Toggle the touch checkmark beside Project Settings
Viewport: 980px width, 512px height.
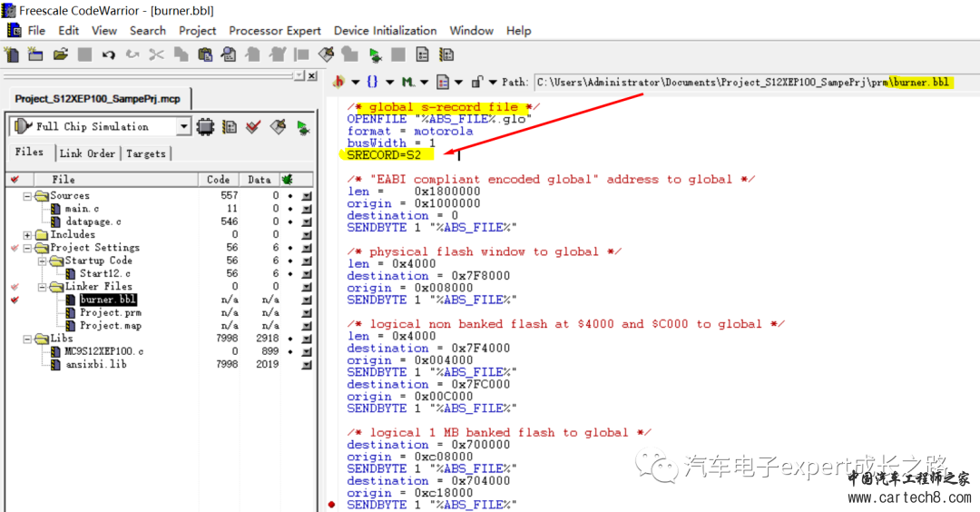pyautogui.click(x=15, y=248)
